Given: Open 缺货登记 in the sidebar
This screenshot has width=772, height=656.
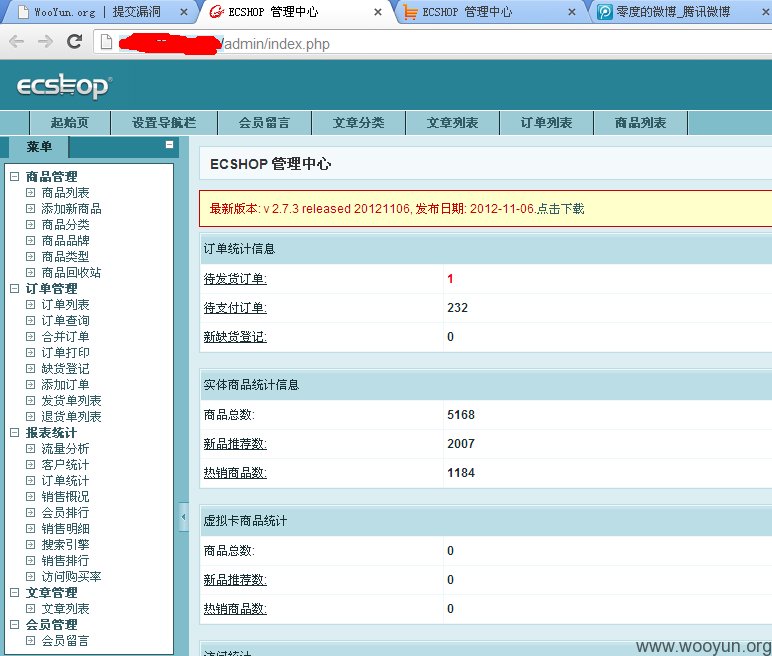Looking at the screenshot, I should 65,368.
